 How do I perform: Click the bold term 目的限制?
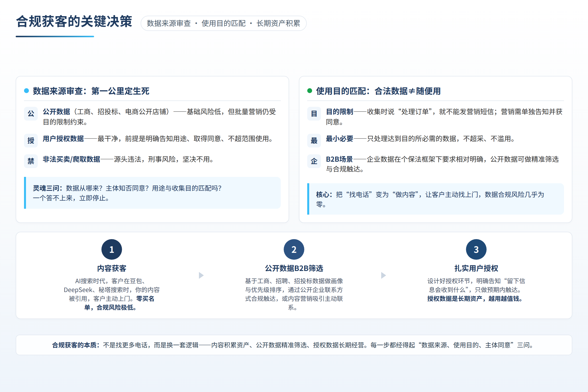point(340,111)
